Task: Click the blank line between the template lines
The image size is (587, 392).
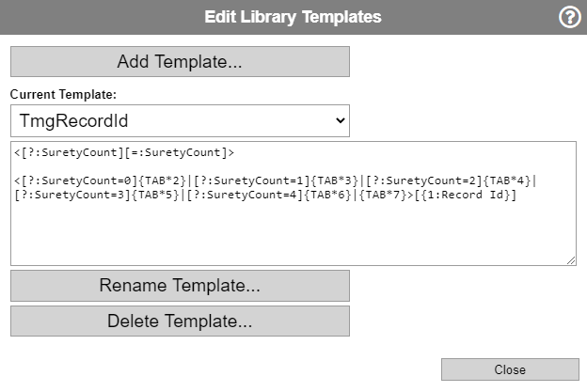Action: [x=293, y=166]
